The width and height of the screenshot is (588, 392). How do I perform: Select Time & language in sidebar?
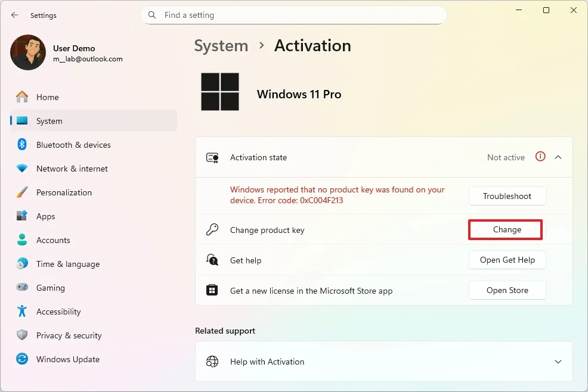67,264
